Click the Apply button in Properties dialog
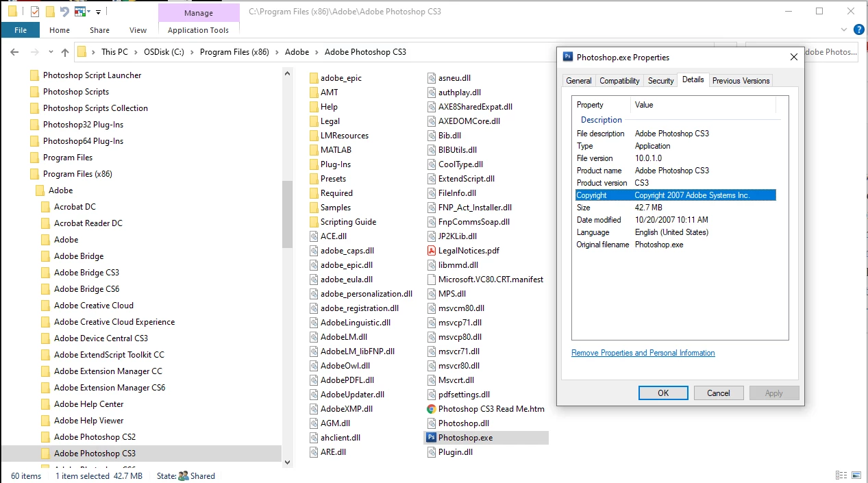 pos(774,393)
